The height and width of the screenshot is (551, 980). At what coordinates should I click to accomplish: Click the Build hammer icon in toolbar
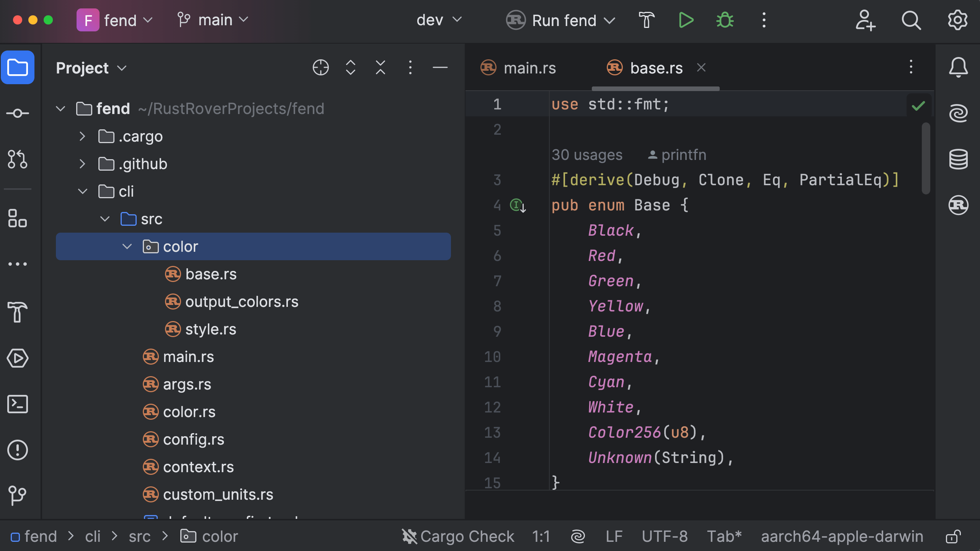(x=647, y=20)
